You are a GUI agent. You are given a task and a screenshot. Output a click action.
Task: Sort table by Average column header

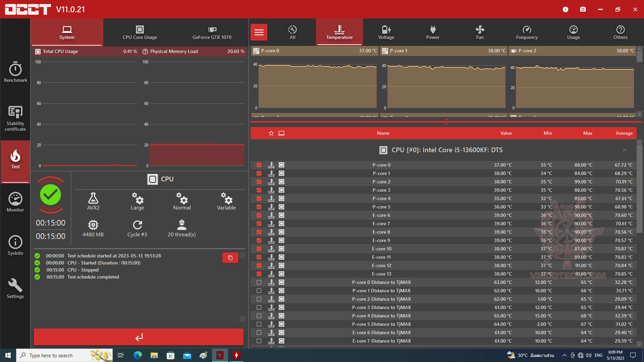[x=624, y=133]
